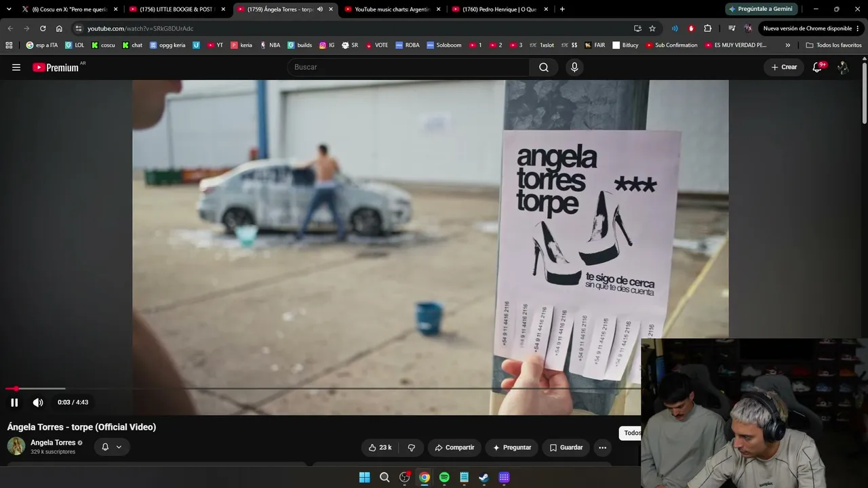
Task: Focus the YouTube Buscar search field
Action: click(x=408, y=67)
